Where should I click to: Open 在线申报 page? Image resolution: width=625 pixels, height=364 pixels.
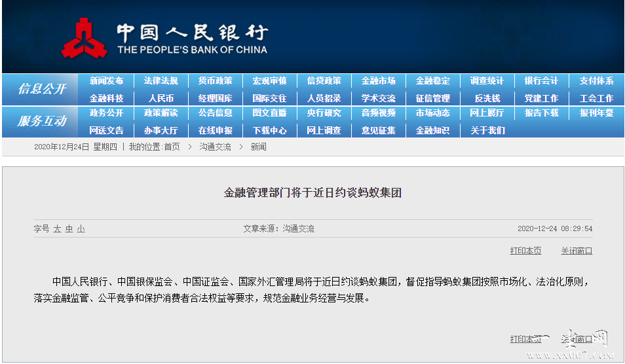[216, 131]
